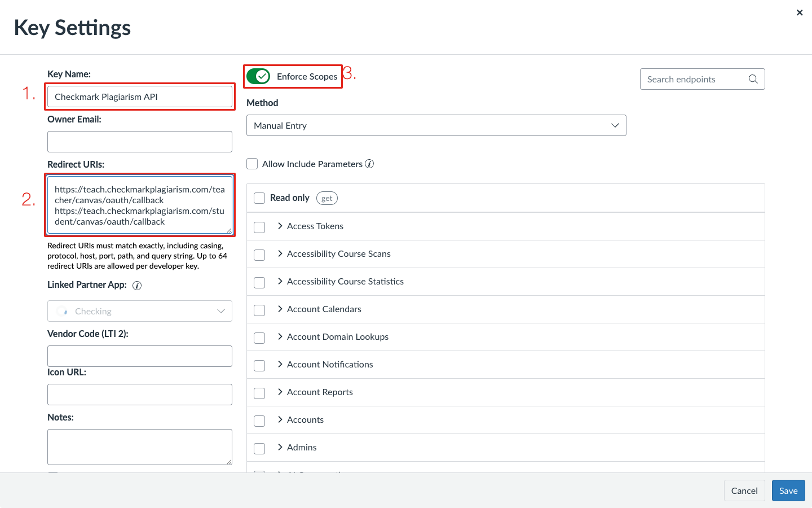Check Accessibility Course Scans checkbox
Image resolution: width=812 pixels, height=508 pixels.
(x=259, y=255)
